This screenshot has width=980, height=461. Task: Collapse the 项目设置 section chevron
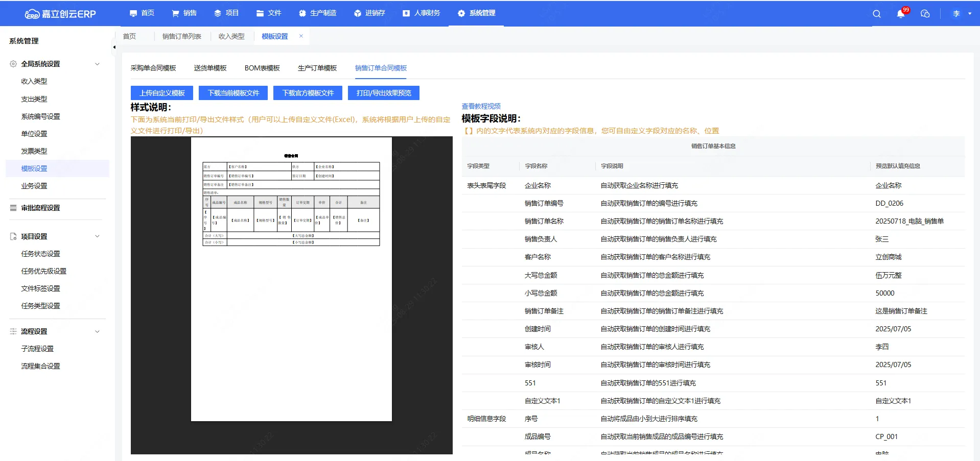pyautogui.click(x=97, y=236)
